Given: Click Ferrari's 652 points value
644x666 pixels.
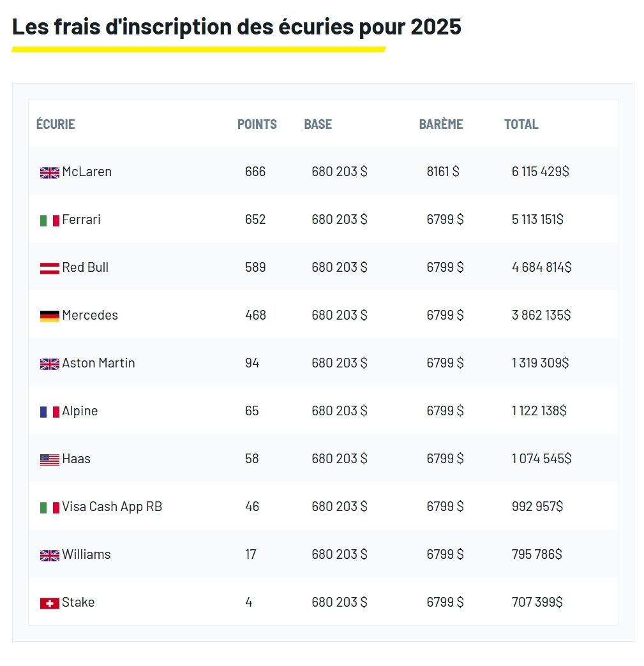Looking at the screenshot, I should (x=255, y=219).
